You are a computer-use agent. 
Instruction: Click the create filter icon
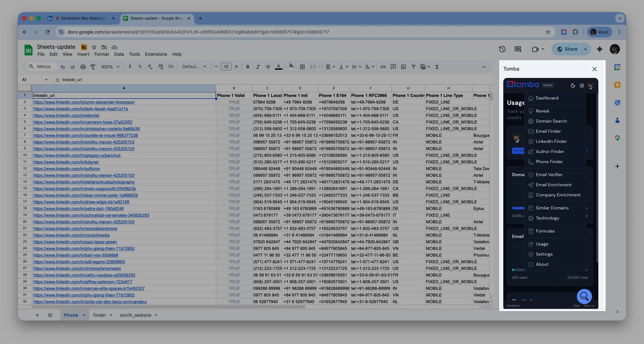pyautogui.click(x=413, y=67)
